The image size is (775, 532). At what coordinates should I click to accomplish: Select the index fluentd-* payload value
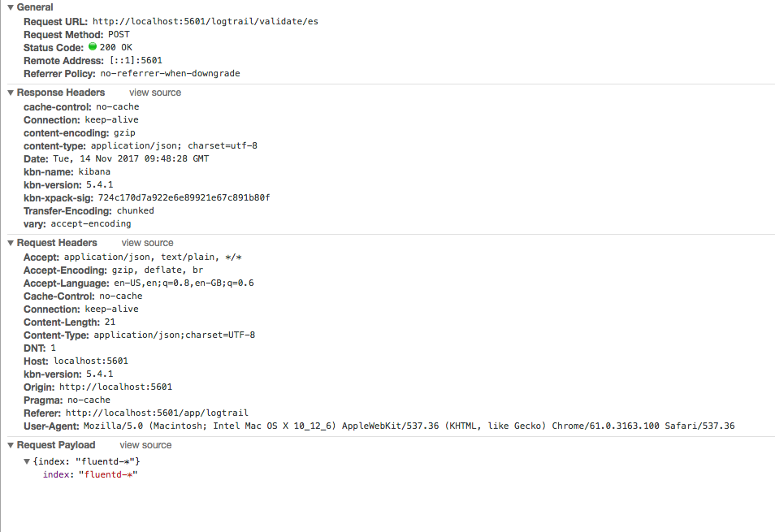108,474
